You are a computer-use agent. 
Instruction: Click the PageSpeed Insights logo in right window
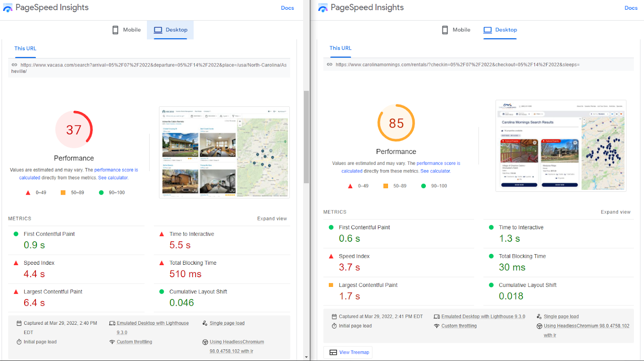[x=323, y=8]
